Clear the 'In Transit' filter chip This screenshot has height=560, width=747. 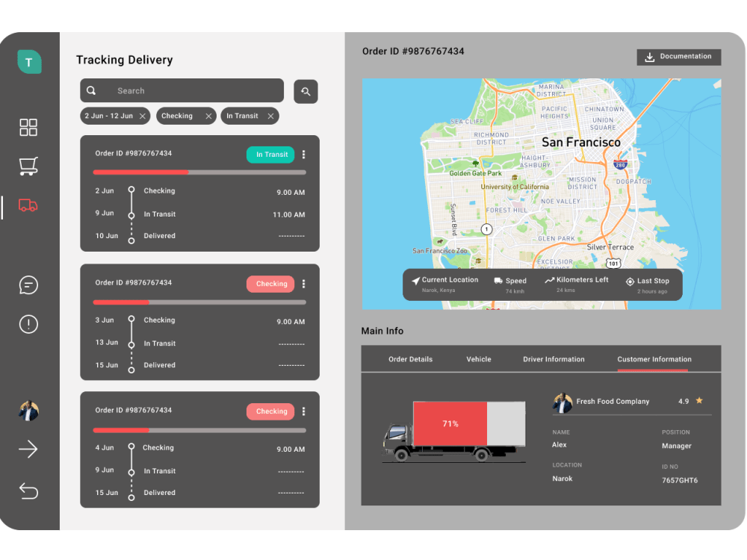pyautogui.click(x=272, y=116)
